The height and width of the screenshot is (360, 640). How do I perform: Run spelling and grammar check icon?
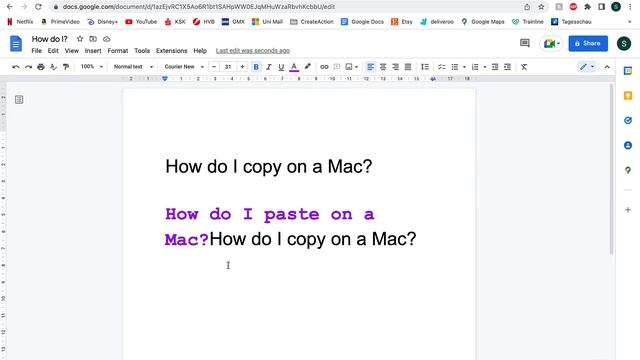click(53, 67)
